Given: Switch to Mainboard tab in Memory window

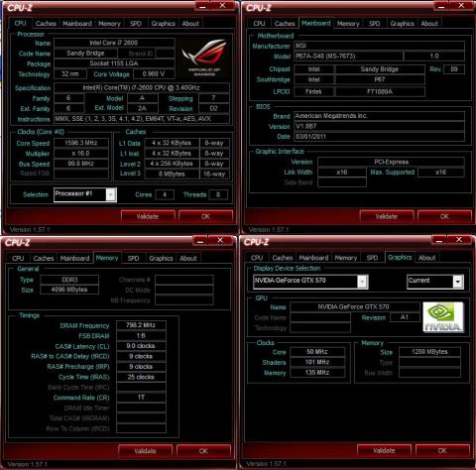Looking at the screenshot, I should [74, 258].
